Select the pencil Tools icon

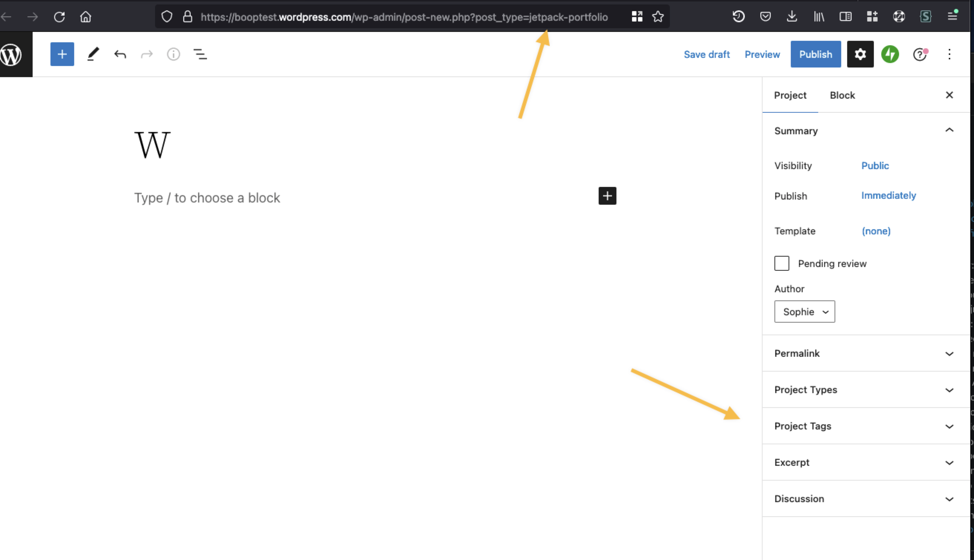(93, 54)
